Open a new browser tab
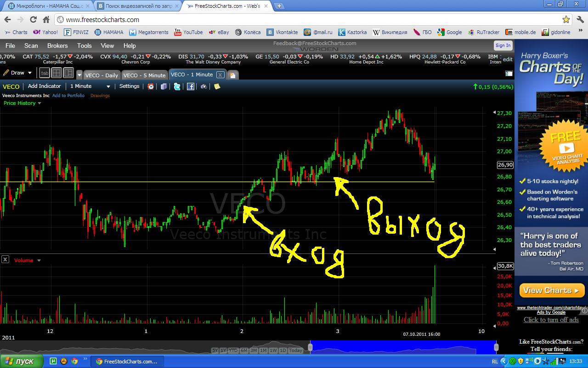This screenshot has width=588, height=368. pyautogui.click(x=279, y=6)
